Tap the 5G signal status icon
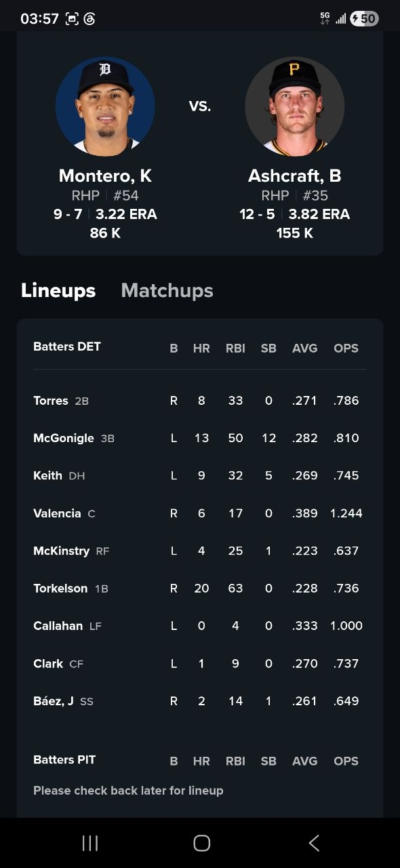Image resolution: width=400 pixels, height=868 pixels. tap(325, 19)
